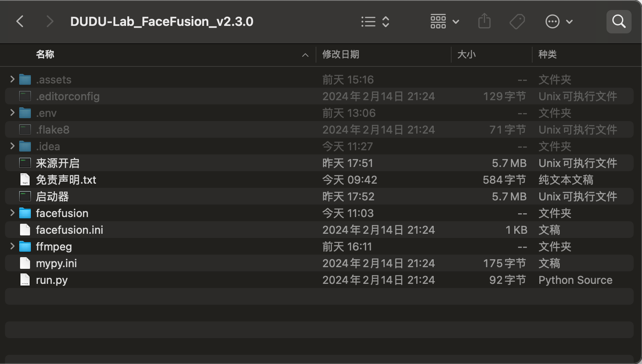This screenshot has height=364, width=642.
Task: Click the ffmpeg folder icon
Action: pos(25,246)
